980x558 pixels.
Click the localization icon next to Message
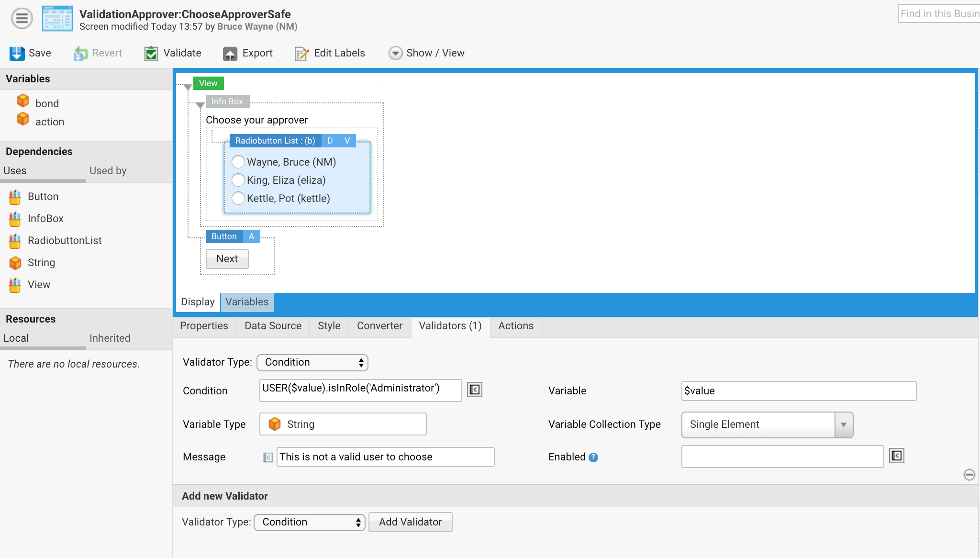pyautogui.click(x=268, y=457)
